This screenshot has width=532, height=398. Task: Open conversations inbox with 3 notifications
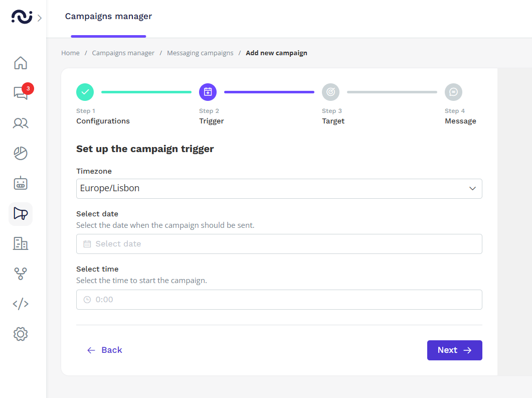point(21,93)
